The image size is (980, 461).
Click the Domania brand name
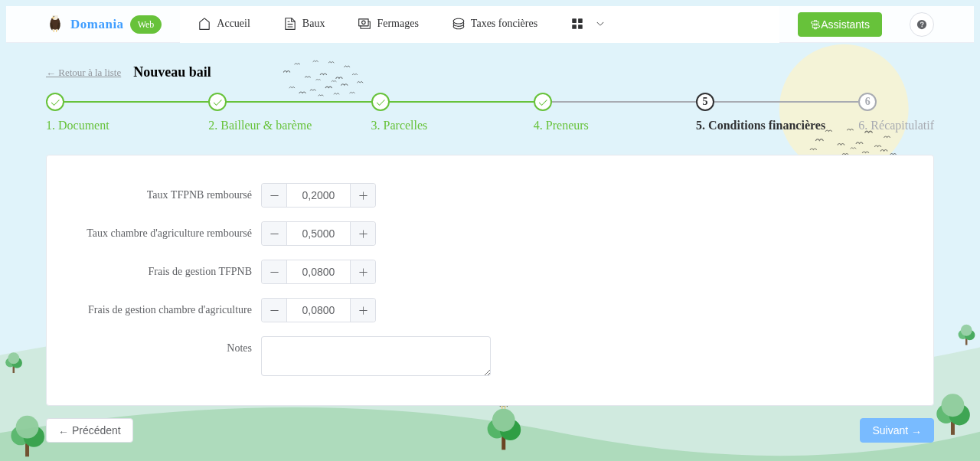coord(96,25)
